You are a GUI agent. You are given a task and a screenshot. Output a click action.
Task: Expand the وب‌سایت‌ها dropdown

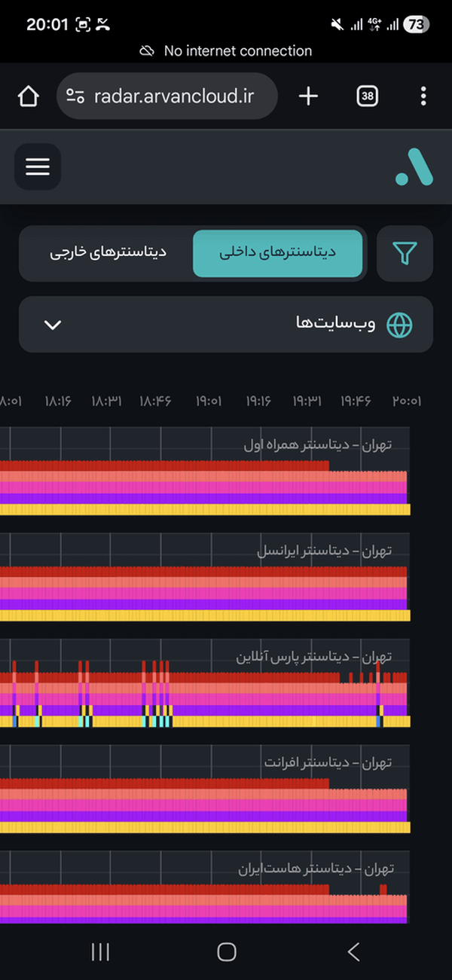click(226, 325)
